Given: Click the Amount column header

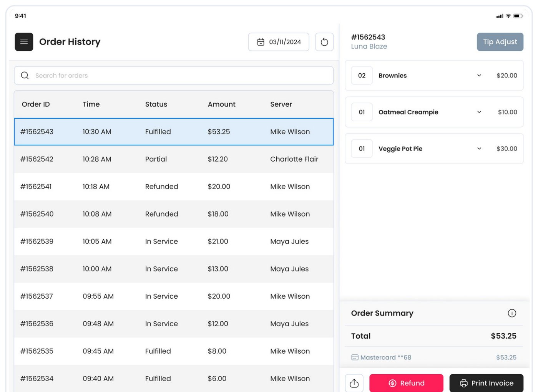Looking at the screenshot, I should (222, 104).
